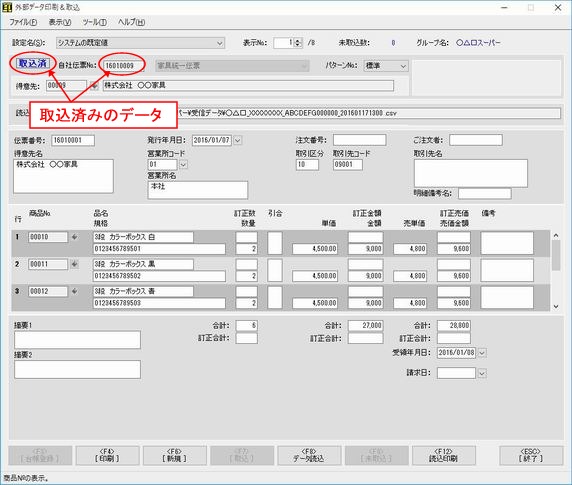
Task: Open the ヘルプ(H) menu
Action: tap(131, 22)
